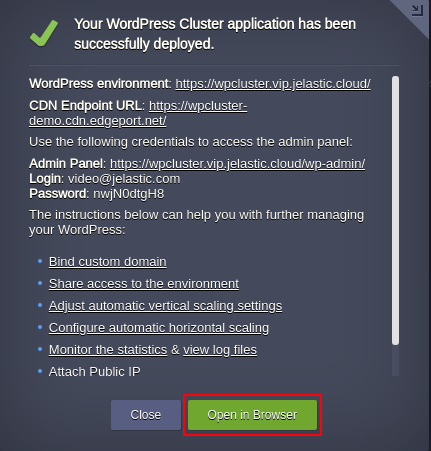
Task: Collapse the popup using the corner arrow icon
Action: coord(417,10)
